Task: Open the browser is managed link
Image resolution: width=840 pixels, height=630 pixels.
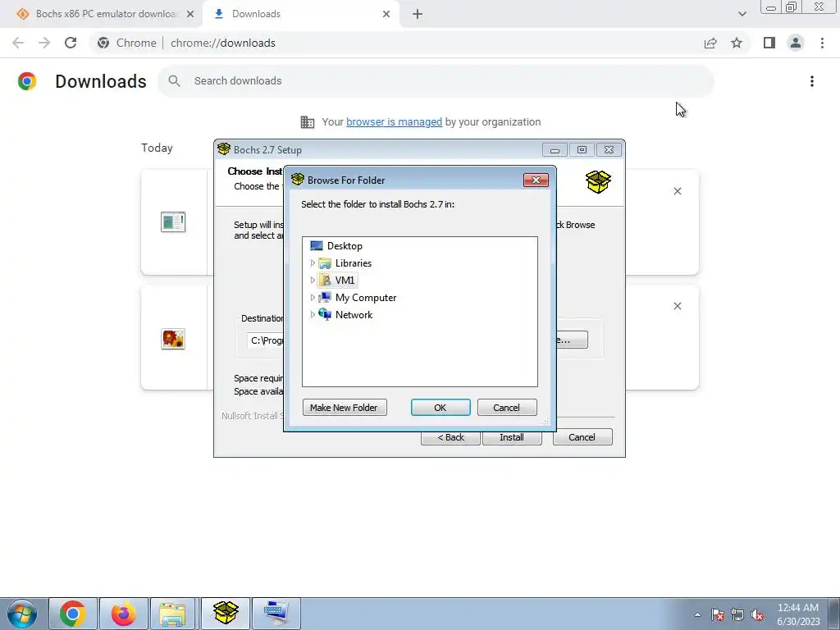Action: click(394, 122)
